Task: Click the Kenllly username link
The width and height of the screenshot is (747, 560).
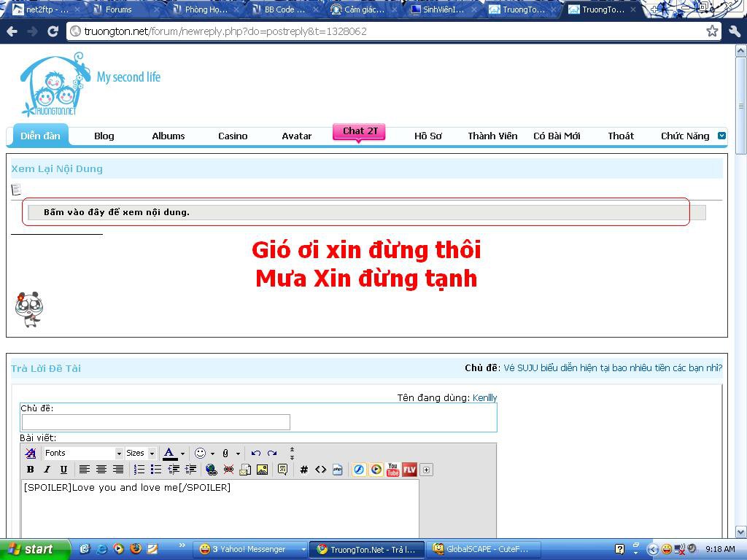Action: (x=484, y=397)
